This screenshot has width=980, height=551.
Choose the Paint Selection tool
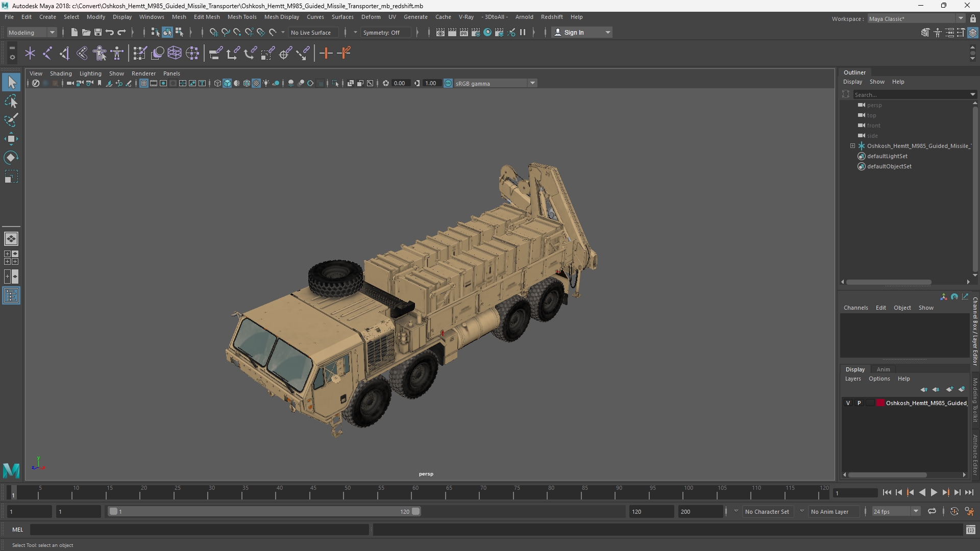pyautogui.click(x=11, y=120)
